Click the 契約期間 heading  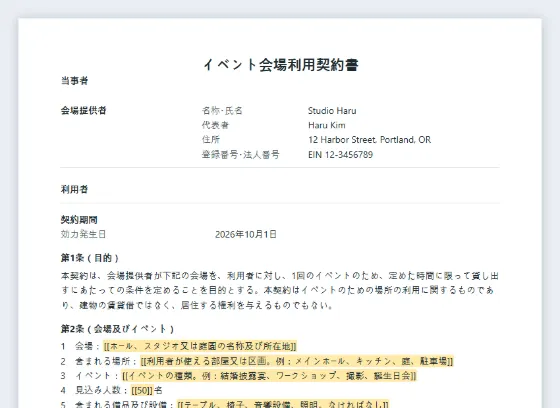pyautogui.click(x=79, y=220)
